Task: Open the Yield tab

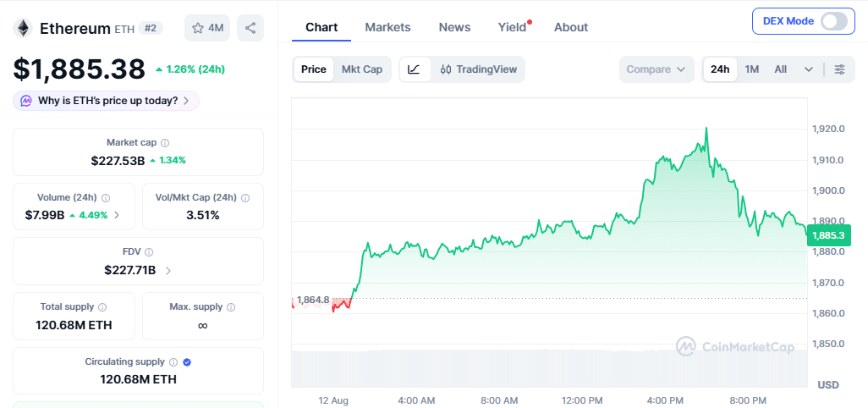Action: click(x=512, y=27)
